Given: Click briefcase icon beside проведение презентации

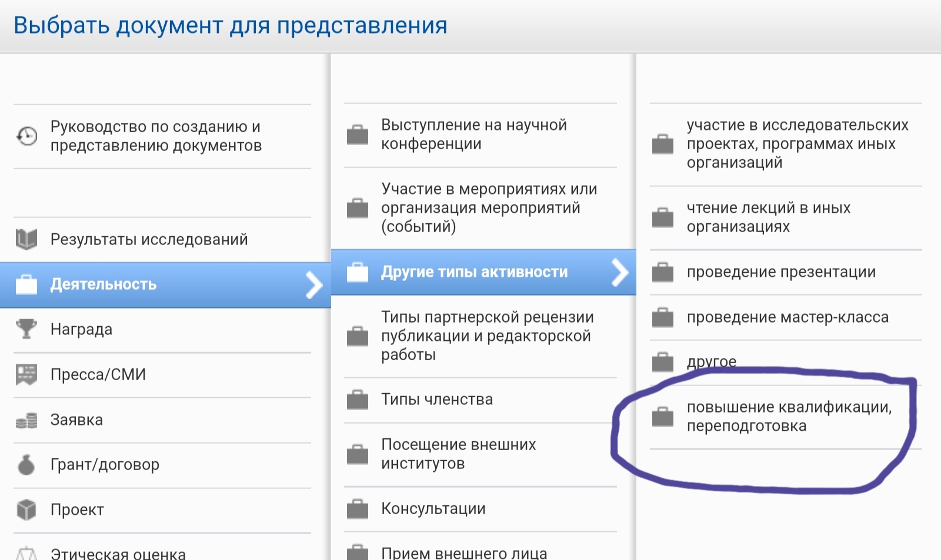Looking at the screenshot, I should click(663, 272).
